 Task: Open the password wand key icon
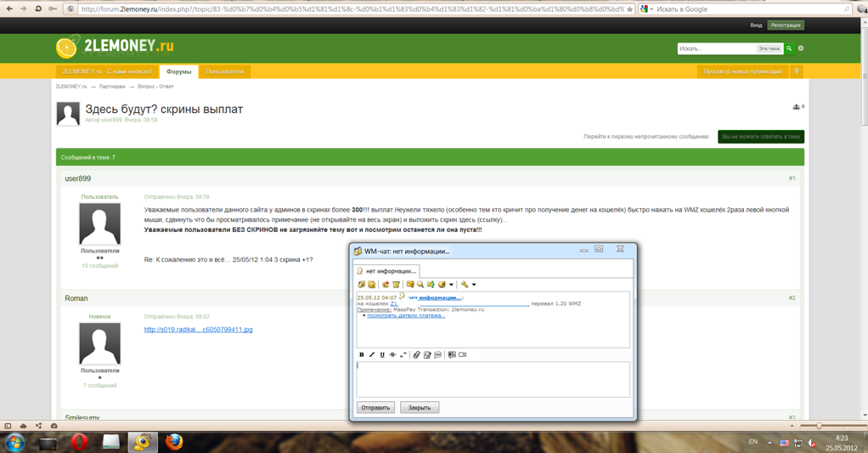pyautogui.click(x=53, y=8)
